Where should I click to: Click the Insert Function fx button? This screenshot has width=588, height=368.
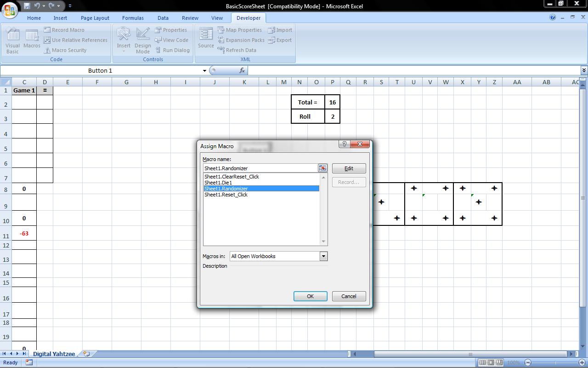tap(242, 70)
